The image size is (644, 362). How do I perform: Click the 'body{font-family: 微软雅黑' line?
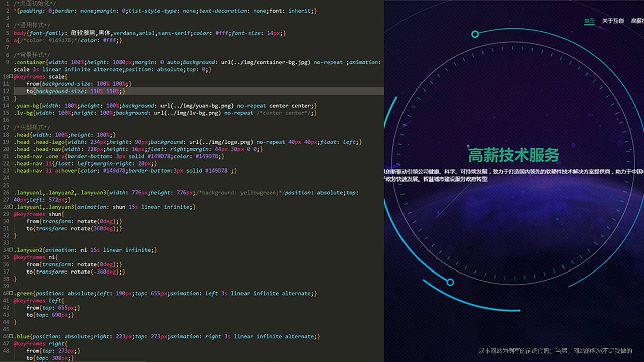point(150,33)
